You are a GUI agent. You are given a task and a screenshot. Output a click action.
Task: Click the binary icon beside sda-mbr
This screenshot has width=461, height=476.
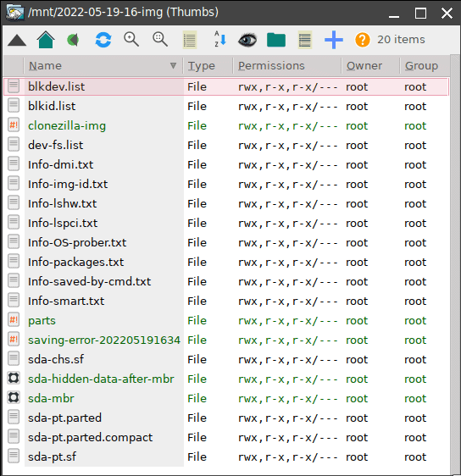(x=14, y=397)
